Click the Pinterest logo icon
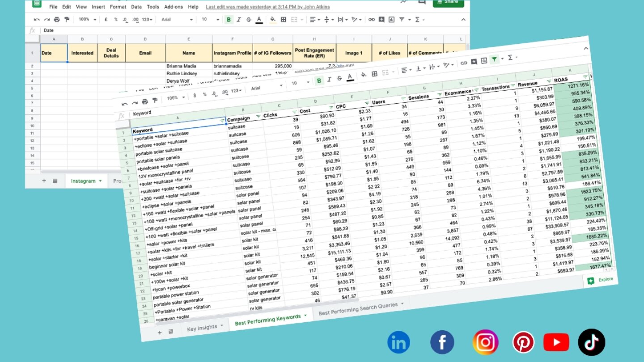Image resolution: width=644 pixels, height=362 pixels. tap(523, 343)
